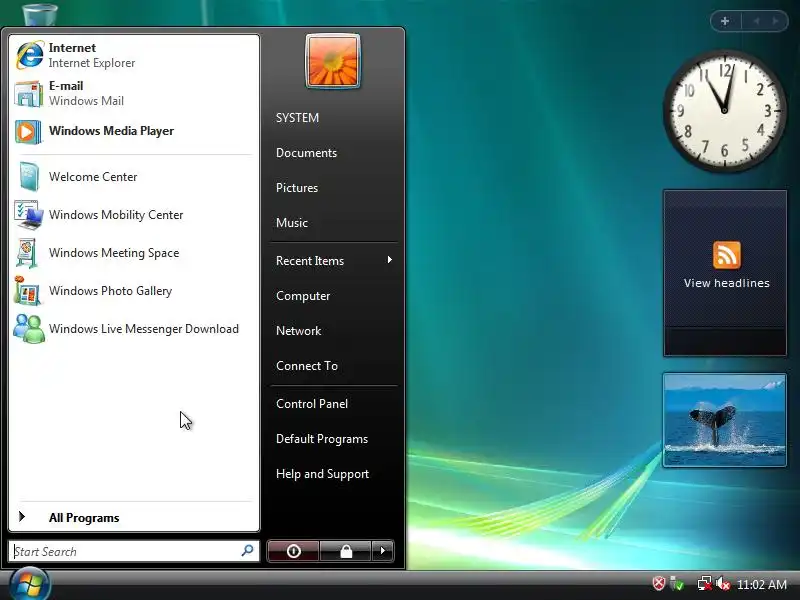Launch Windows Mail from the E-mail entry
The image size is (800, 600).
pos(134,93)
